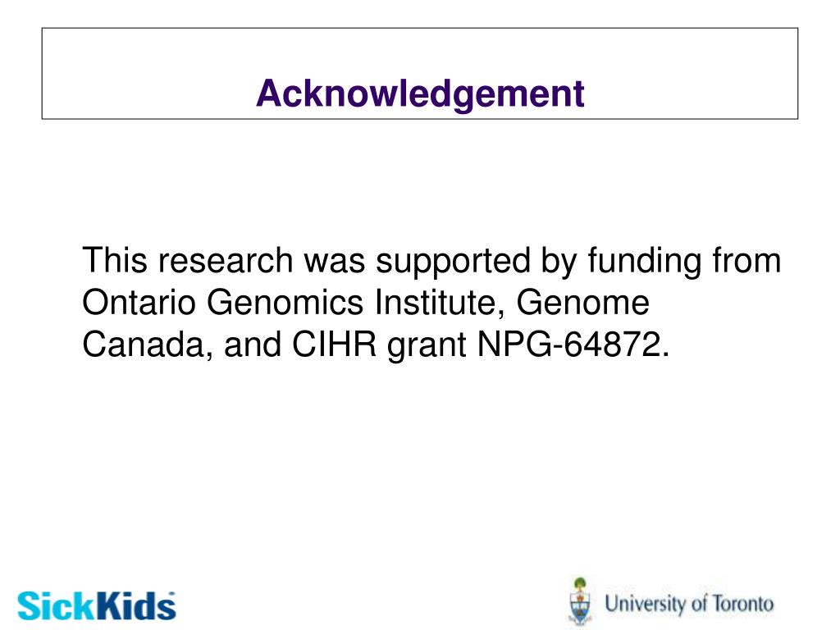Click the light-blue 'Sick' part of logo
The height and width of the screenshot is (630, 840).
tap(57, 606)
